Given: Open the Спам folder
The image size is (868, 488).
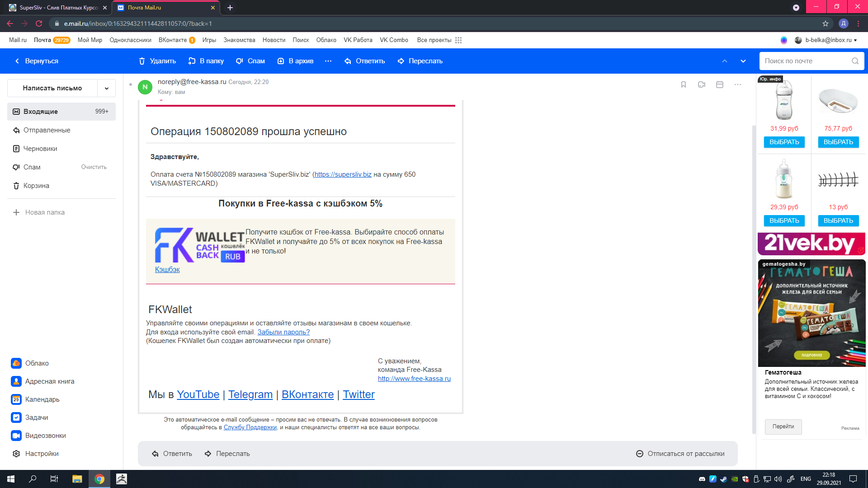Looking at the screenshot, I should click(32, 167).
